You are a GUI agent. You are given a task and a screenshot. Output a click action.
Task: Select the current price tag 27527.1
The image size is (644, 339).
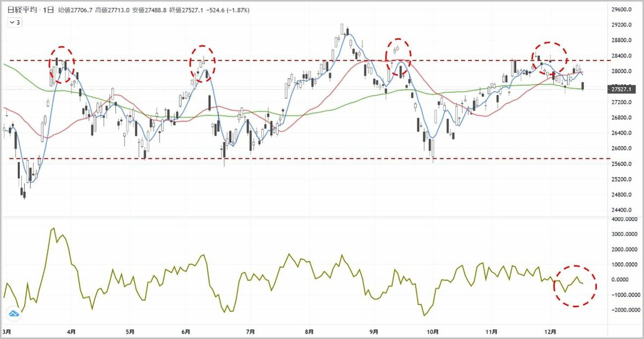click(620, 89)
